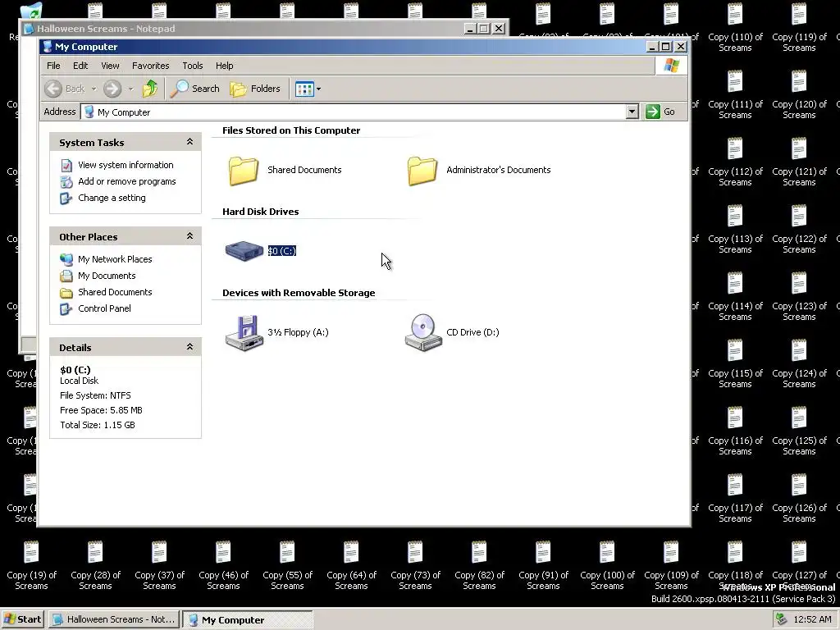The height and width of the screenshot is (630, 840).
Task: Select Copy (55) of Screams desktop file
Action: (x=288, y=566)
